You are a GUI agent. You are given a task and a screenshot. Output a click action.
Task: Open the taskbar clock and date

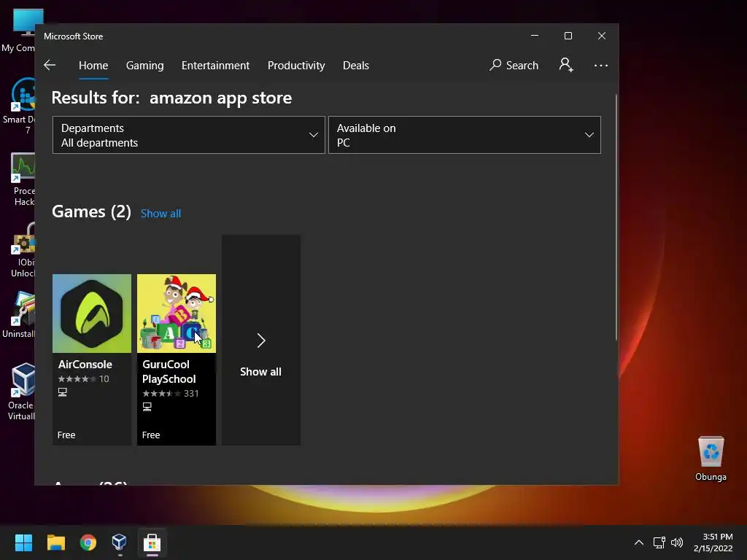pos(713,542)
